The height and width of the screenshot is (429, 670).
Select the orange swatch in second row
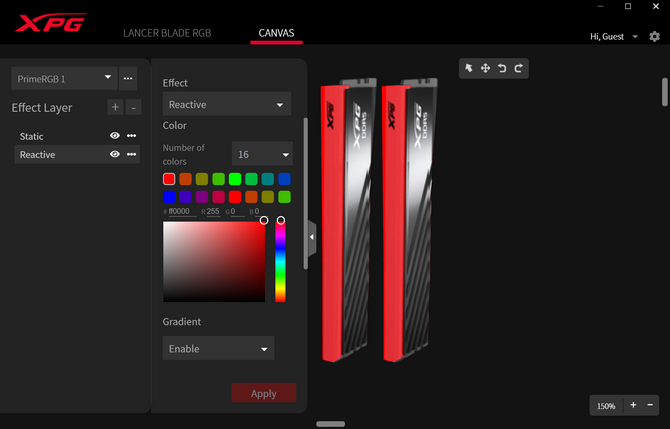pos(251,197)
